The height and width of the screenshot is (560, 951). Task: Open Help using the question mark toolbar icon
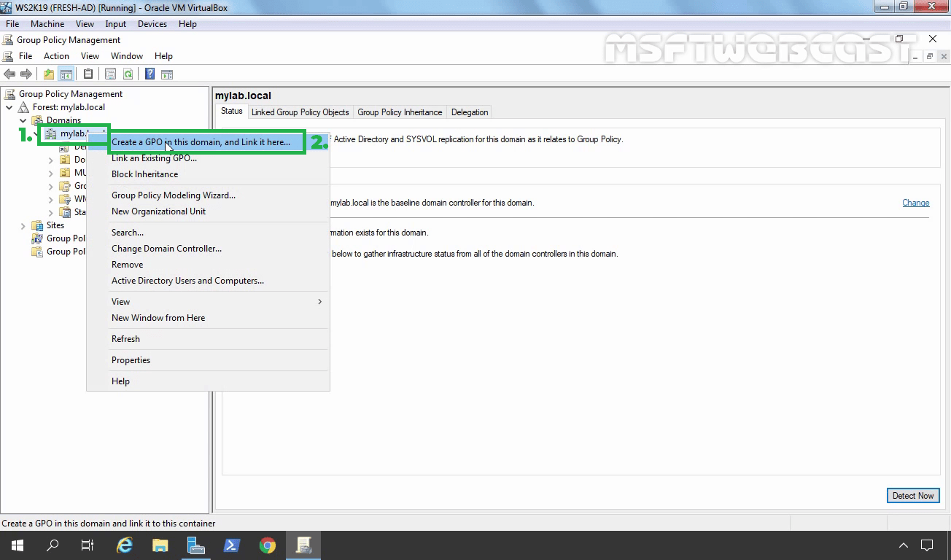coord(150,73)
